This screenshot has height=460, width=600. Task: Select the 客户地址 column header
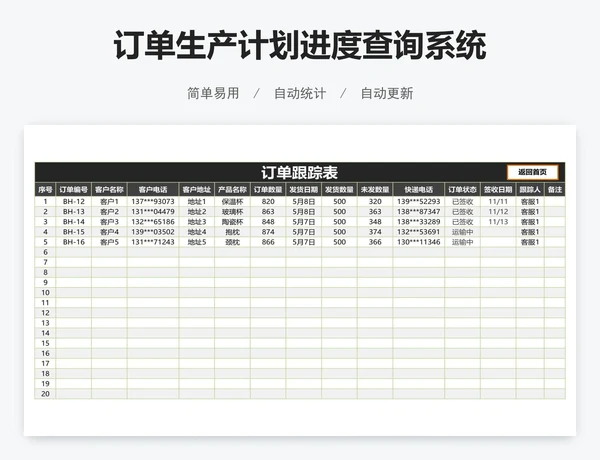[x=197, y=189]
